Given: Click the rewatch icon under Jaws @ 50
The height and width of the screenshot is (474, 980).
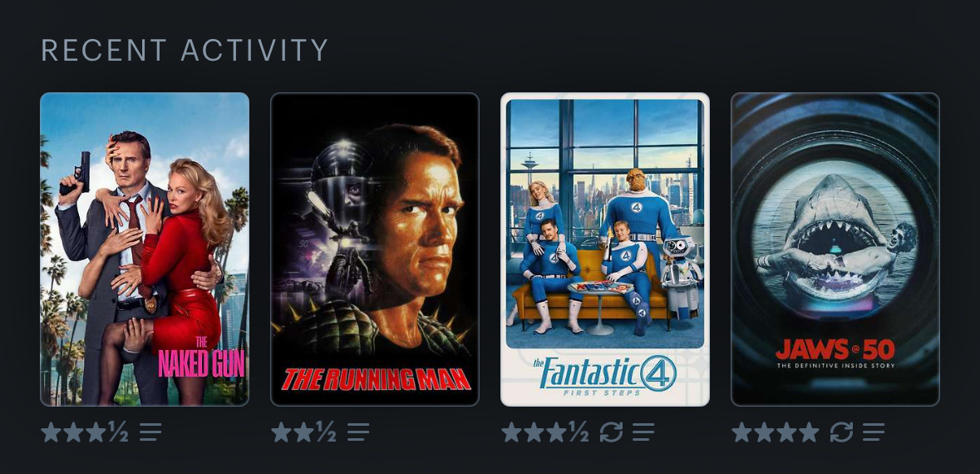Looking at the screenshot, I should (841, 432).
